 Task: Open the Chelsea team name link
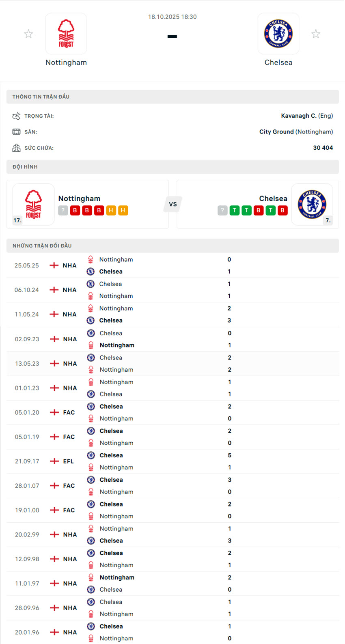click(278, 62)
